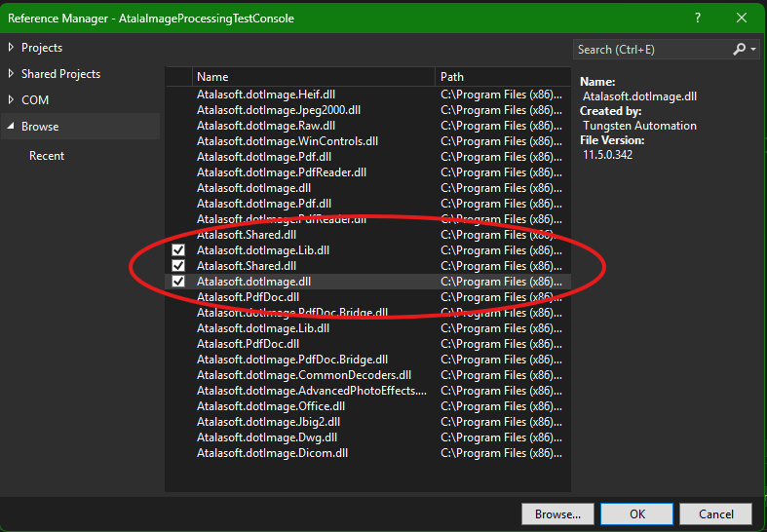Viewport: 767px width, 532px height.
Task: Collapse the Browse category
Action: click(12, 127)
